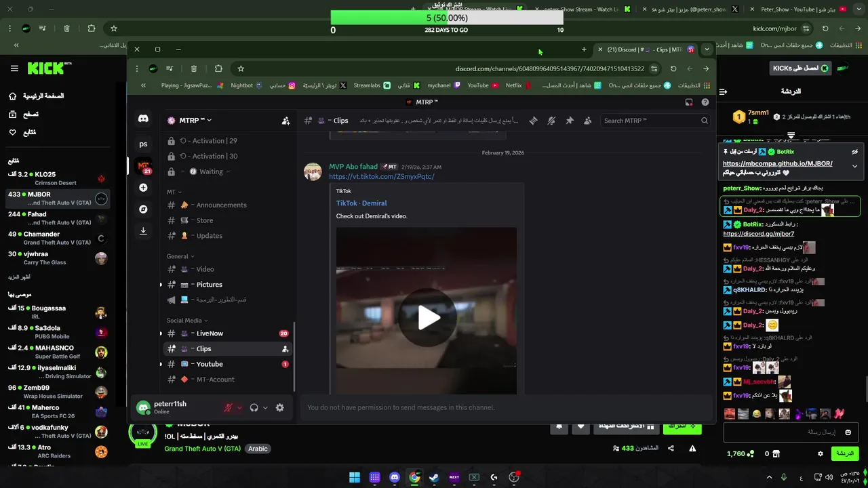Open microphone input options arrow
Viewport: 868px width, 488px height.
239,407
